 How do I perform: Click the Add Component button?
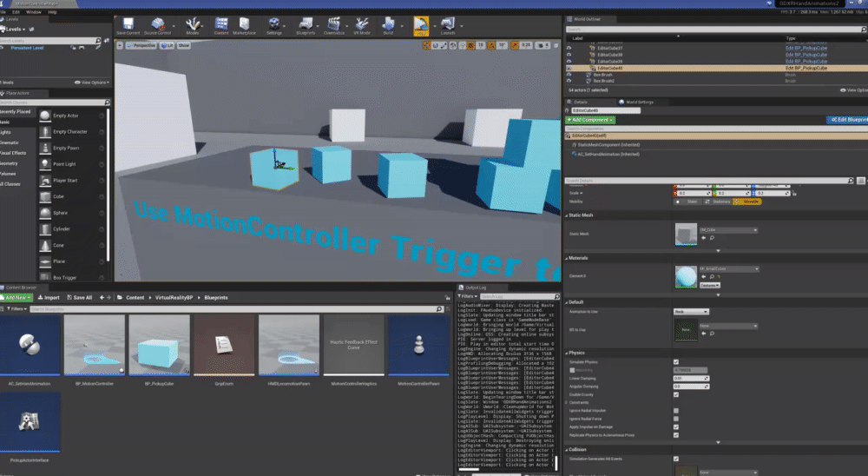point(590,120)
